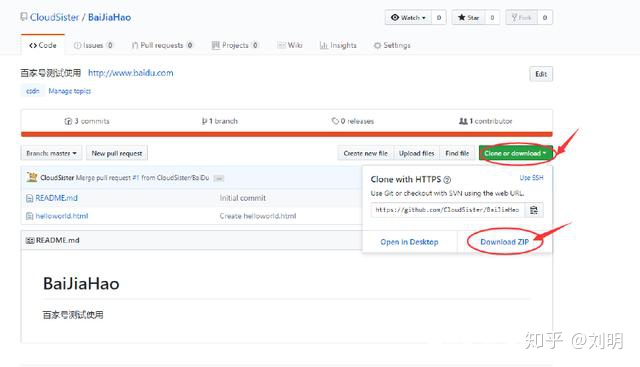Switch to the Pull requests tab

[x=162, y=45]
